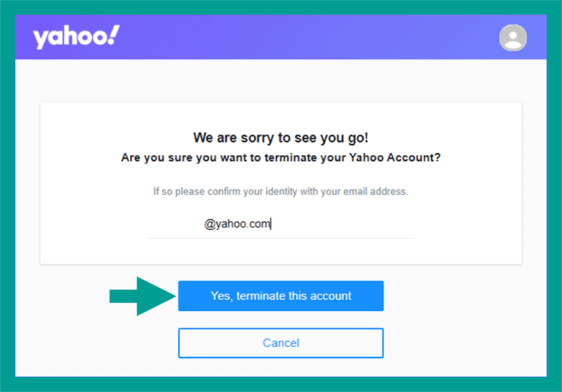Click empty area of the white confirmation card
562x392 pixels.
pos(93,215)
